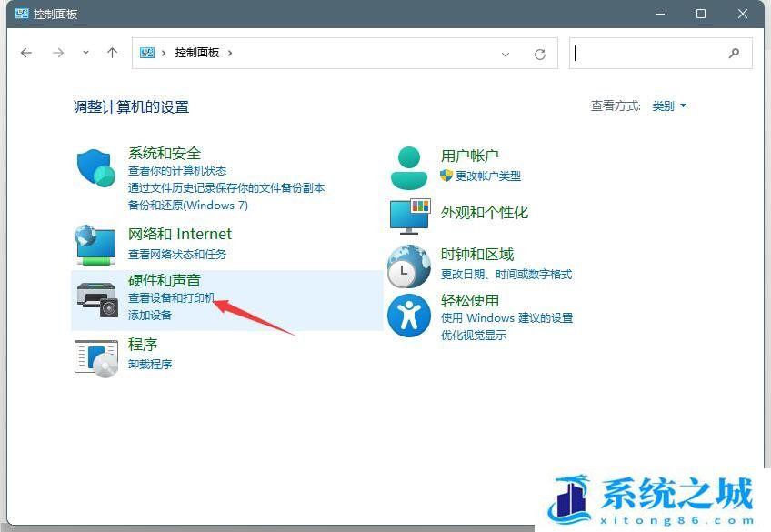Screen dimensions: 771x532
Task: Focus the Control Panel search box
Action: (660, 53)
